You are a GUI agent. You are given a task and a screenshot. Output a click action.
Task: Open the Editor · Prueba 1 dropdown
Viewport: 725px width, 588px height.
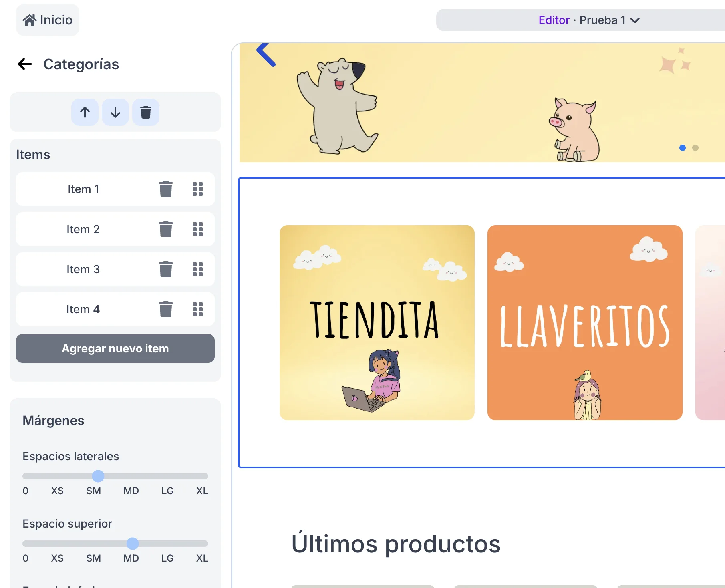[x=588, y=20]
